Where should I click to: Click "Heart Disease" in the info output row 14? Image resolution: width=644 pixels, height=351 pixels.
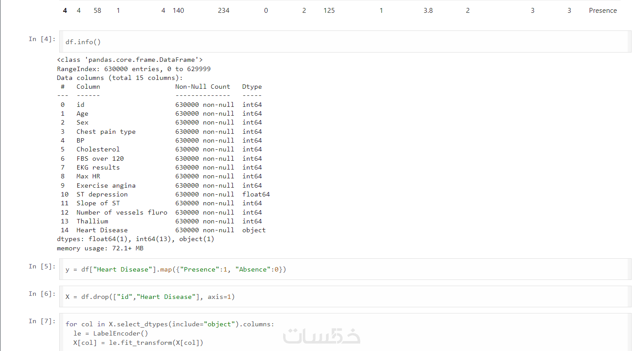[102, 230]
